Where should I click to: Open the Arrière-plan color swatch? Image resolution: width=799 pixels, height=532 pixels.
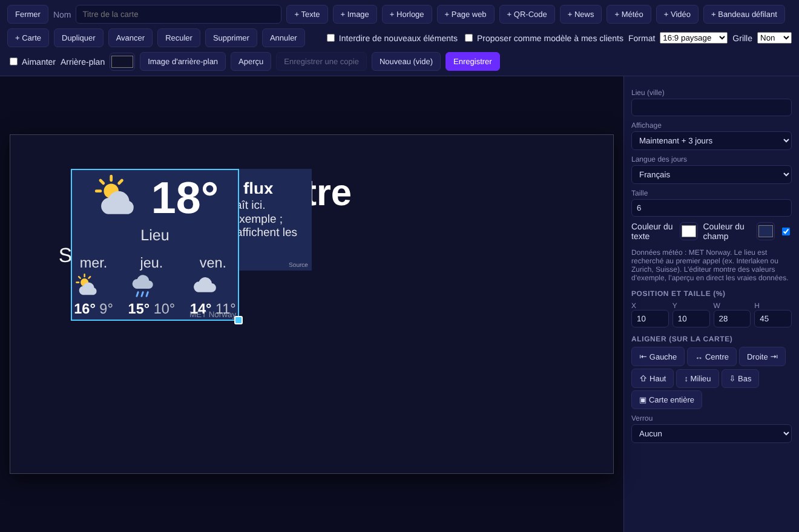click(x=122, y=61)
